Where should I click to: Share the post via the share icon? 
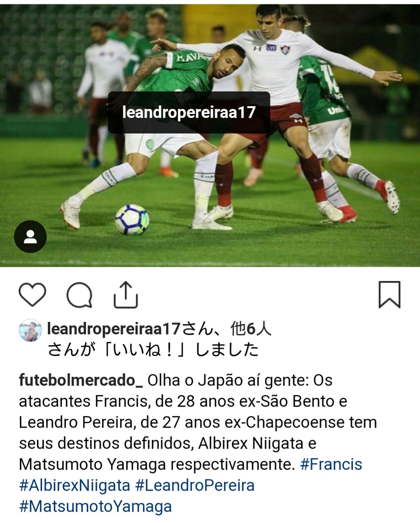pos(126,295)
